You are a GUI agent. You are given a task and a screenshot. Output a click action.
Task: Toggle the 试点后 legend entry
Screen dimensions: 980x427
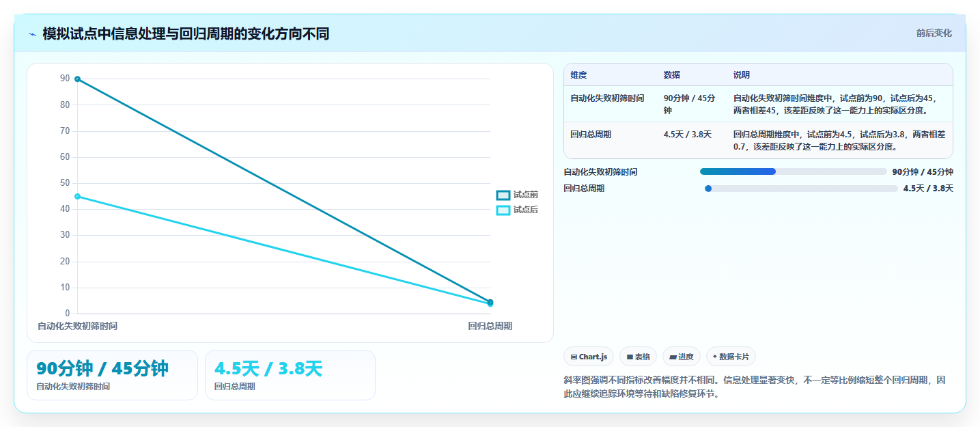click(x=517, y=210)
